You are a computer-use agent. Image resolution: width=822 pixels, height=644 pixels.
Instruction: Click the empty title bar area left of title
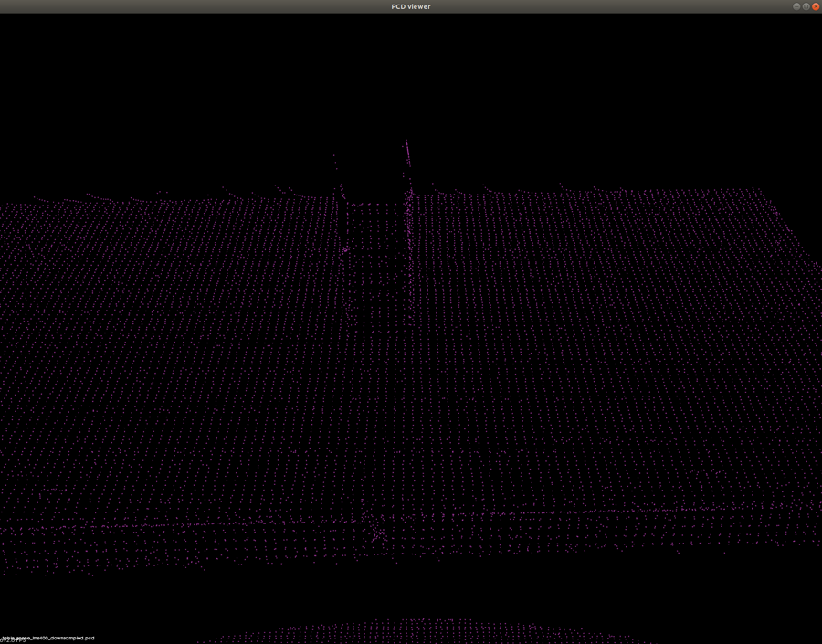(x=183, y=6)
